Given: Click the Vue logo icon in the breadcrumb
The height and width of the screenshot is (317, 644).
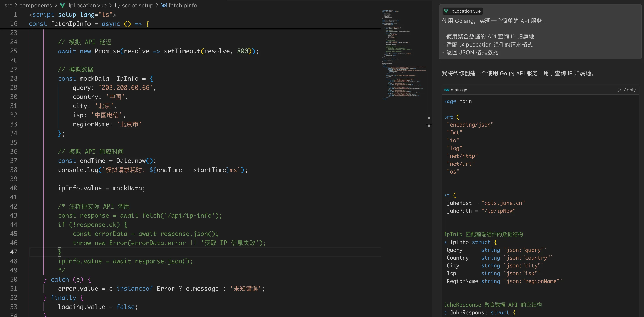Looking at the screenshot, I should 62,5.
